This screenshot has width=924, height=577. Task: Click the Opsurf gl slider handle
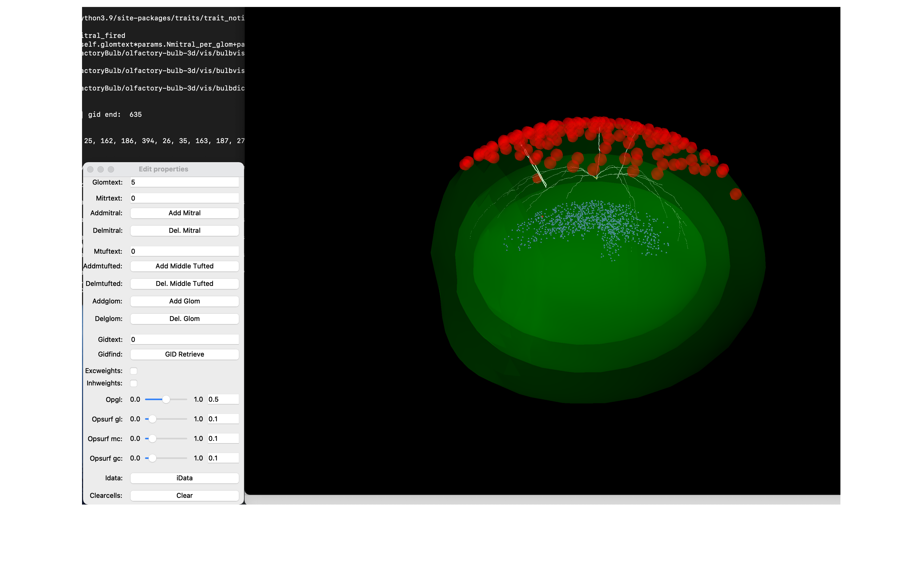152,419
